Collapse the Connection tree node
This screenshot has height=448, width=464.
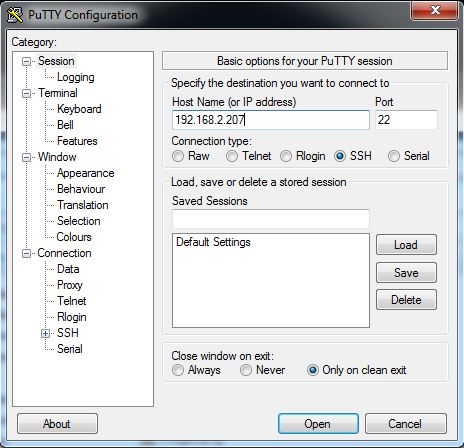coord(26,253)
